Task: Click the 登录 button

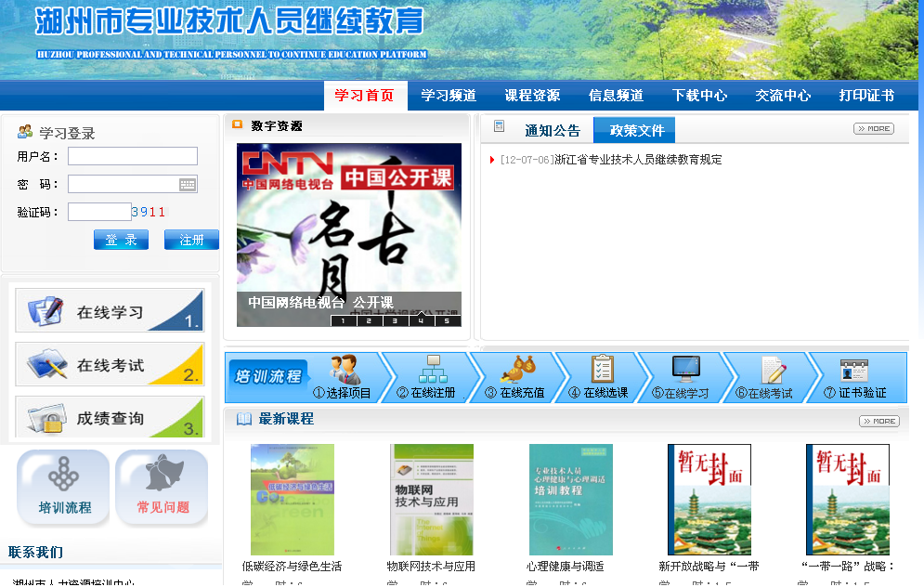Action: coord(121,241)
